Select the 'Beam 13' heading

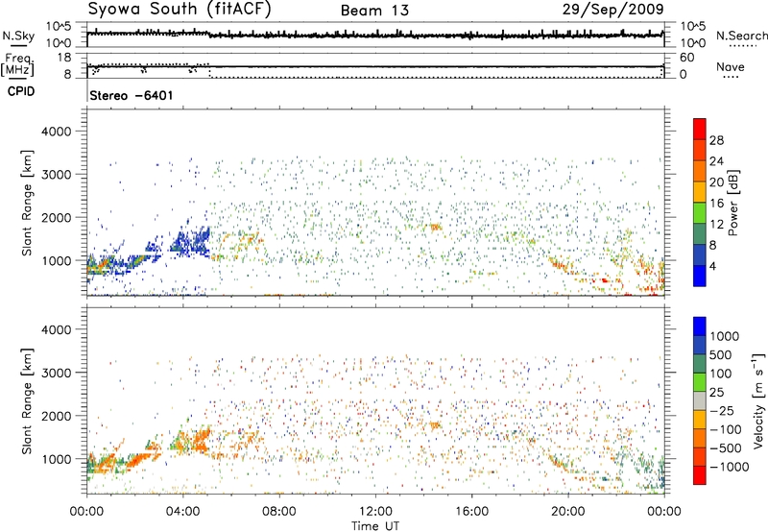click(x=374, y=11)
